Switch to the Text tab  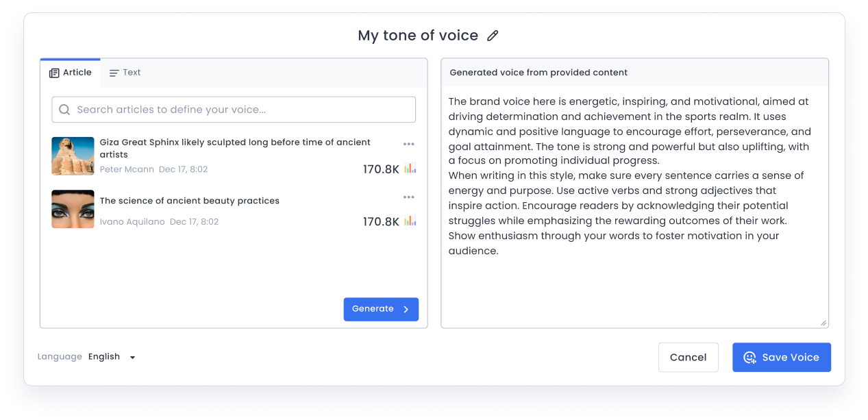[125, 72]
